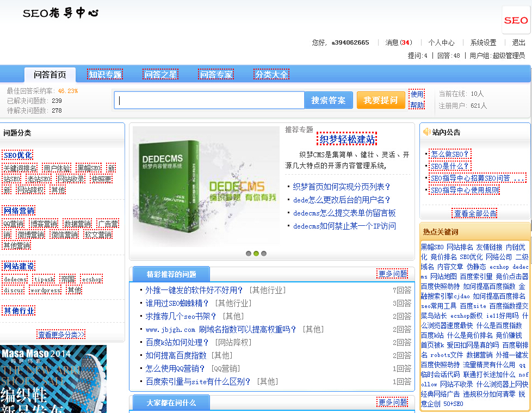Click the 搜索答案 button
The image size is (532, 413).
(329, 100)
